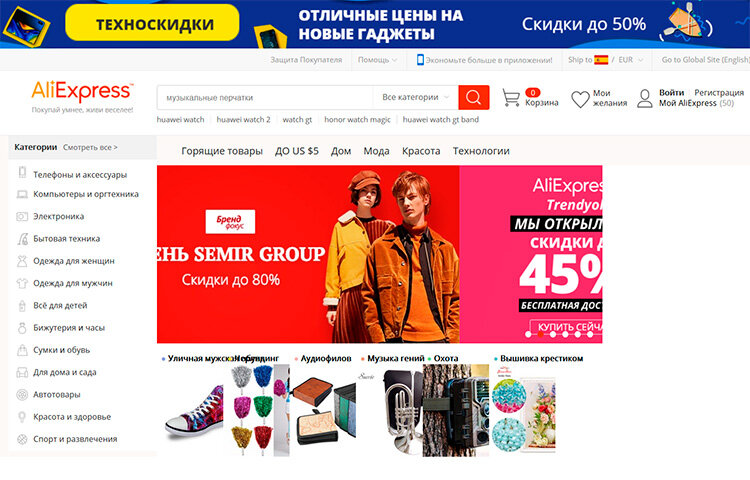
Task: Click the orange search magnifier button
Action: 474,97
